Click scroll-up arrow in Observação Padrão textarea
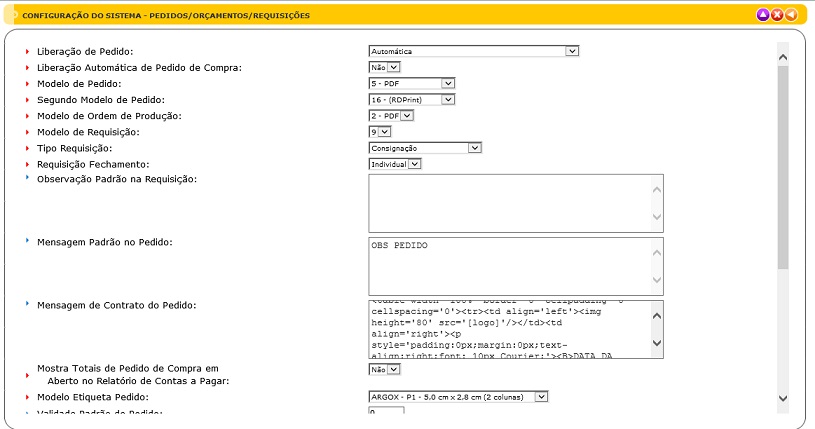This screenshot has width=815, height=429. 656,188
